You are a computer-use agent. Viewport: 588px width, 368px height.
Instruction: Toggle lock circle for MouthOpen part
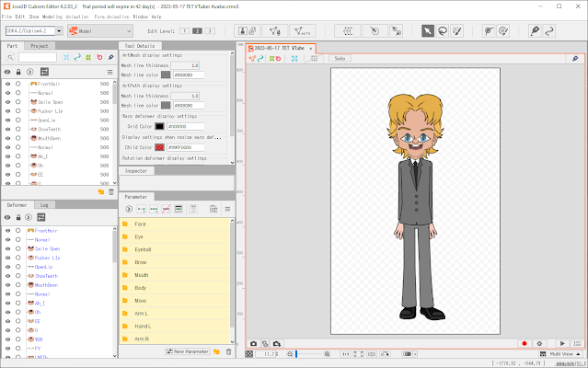pyautogui.click(x=18, y=138)
